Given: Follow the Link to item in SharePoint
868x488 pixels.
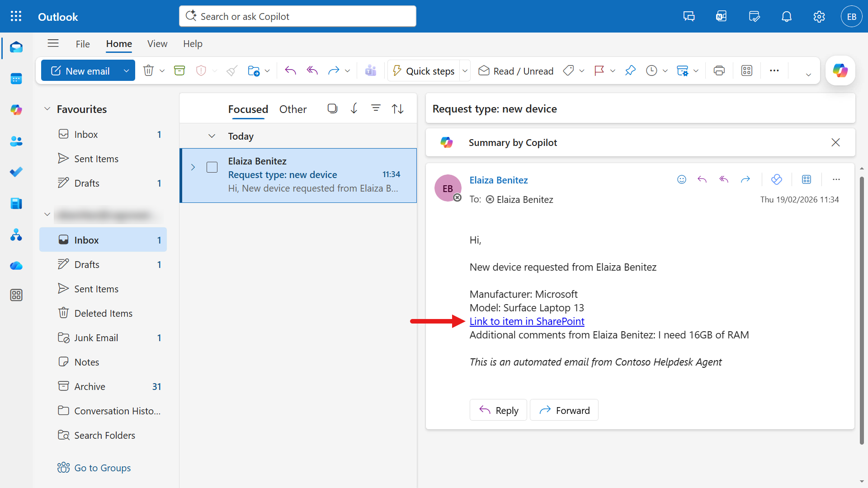Looking at the screenshot, I should coord(527,321).
